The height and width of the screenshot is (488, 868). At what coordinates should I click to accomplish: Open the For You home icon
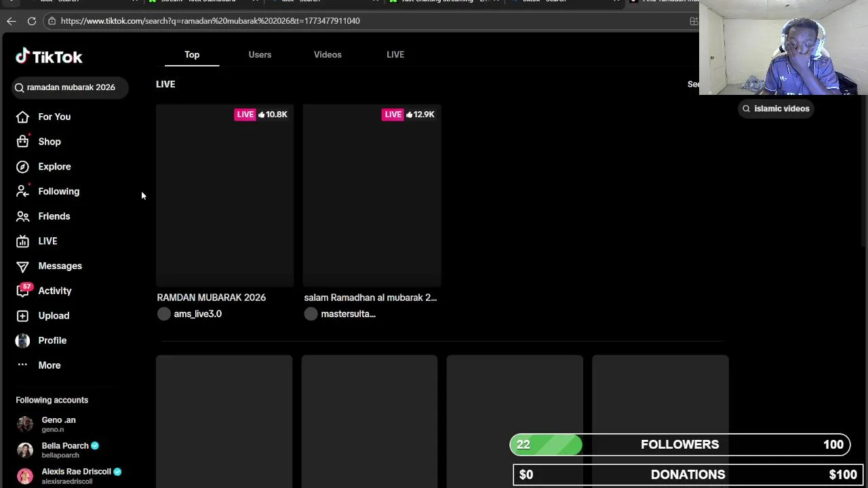22,117
